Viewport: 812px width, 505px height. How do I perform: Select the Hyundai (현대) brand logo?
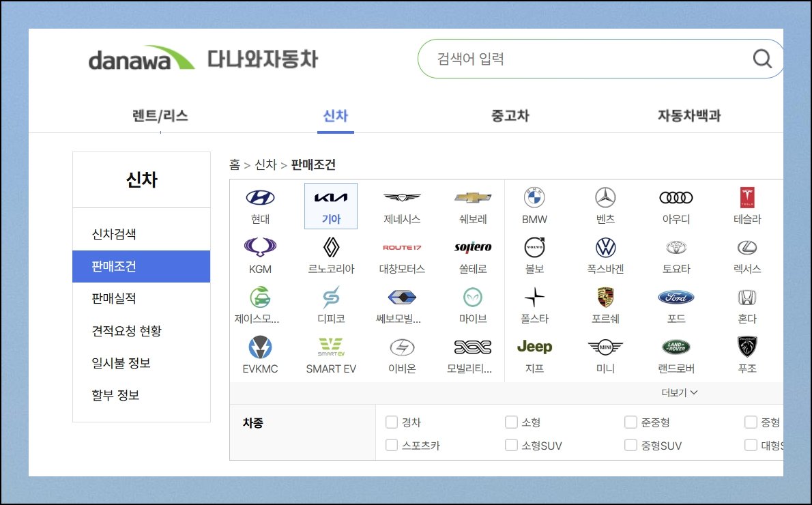point(260,197)
